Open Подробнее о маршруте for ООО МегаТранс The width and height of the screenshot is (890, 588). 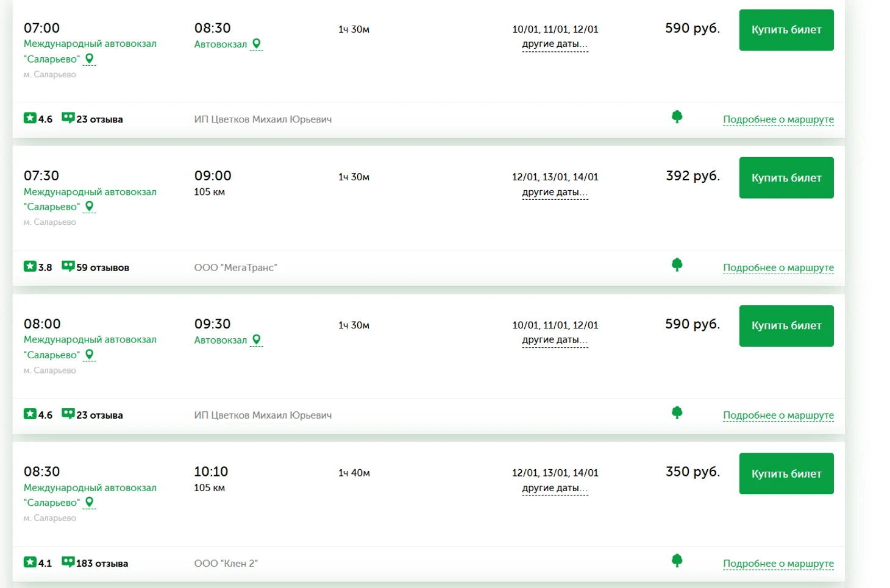pyautogui.click(x=778, y=267)
